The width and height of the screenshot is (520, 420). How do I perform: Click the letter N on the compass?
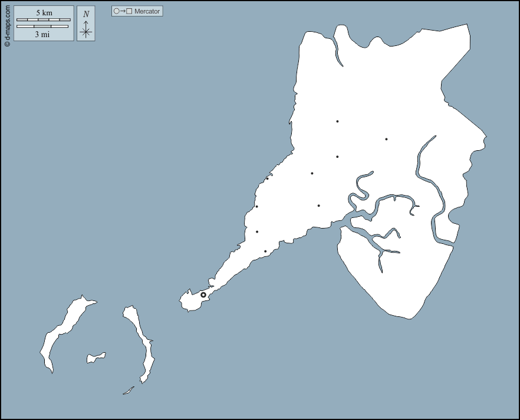(86, 14)
